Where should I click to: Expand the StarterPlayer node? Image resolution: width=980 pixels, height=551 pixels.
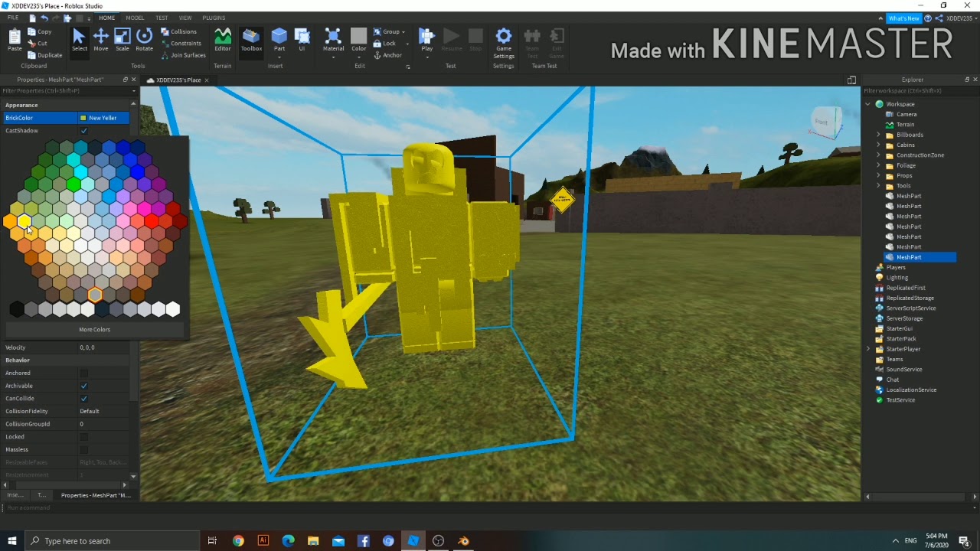[x=868, y=349]
